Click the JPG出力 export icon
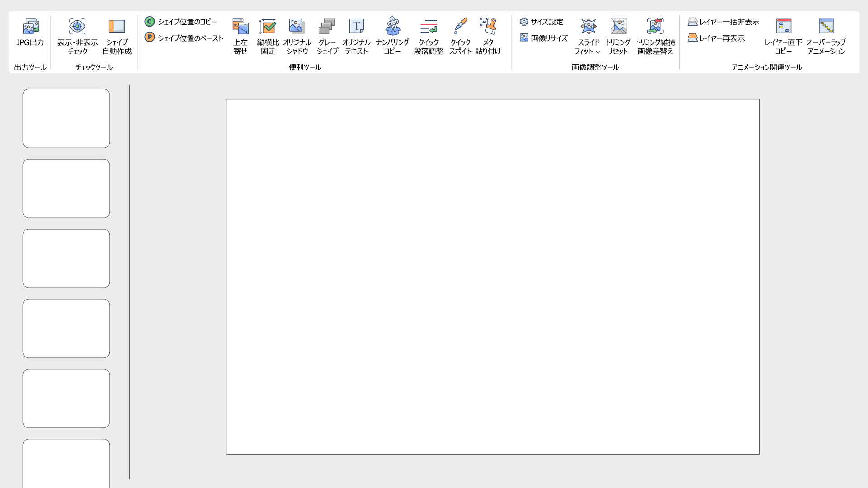The width and height of the screenshot is (868, 488). coord(30,27)
